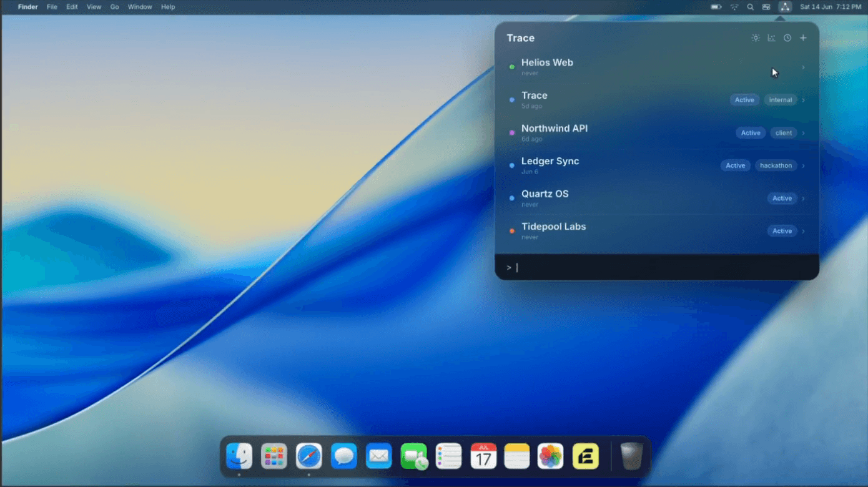Open Spotlight search in the menu bar
Image resolution: width=868 pixels, height=487 pixels.
point(750,7)
